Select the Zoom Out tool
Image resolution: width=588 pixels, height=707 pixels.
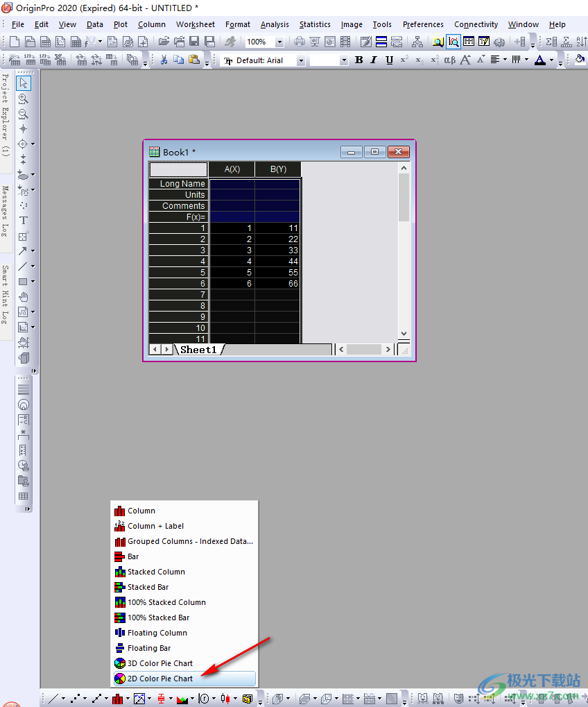24,114
